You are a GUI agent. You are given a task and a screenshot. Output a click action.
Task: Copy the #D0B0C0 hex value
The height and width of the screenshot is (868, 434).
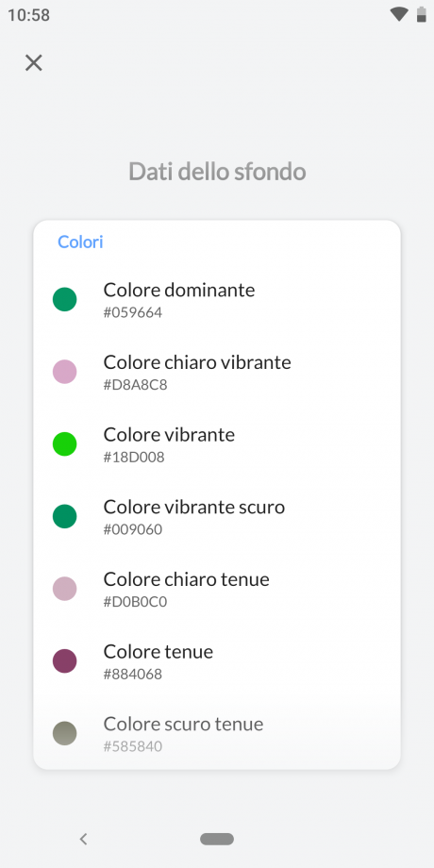point(135,602)
